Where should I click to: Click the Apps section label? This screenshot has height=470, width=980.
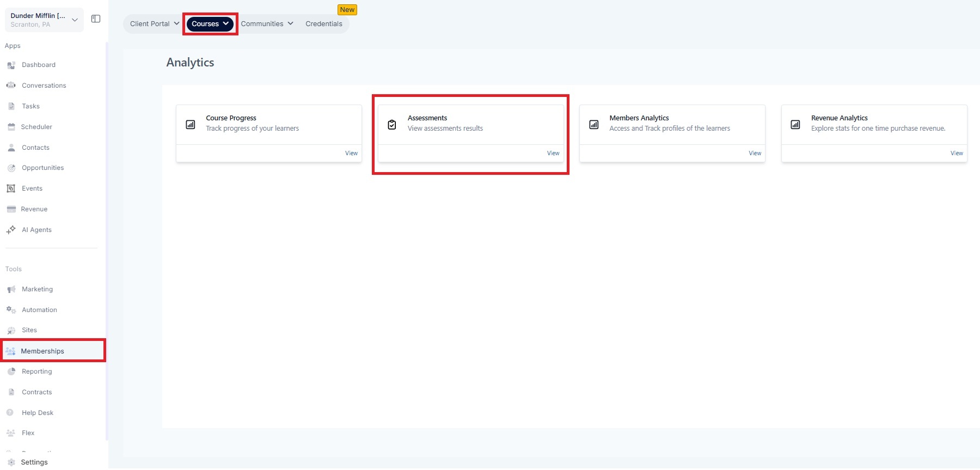click(13, 46)
